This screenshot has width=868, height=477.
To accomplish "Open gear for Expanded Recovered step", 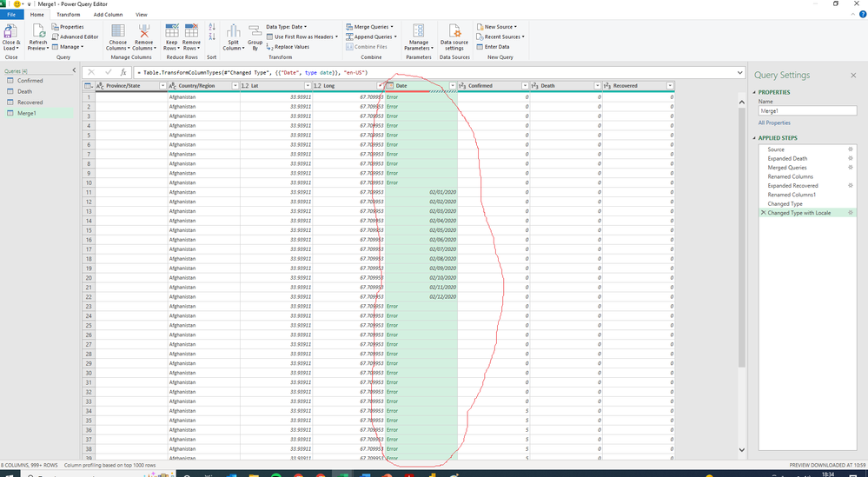I will point(851,185).
